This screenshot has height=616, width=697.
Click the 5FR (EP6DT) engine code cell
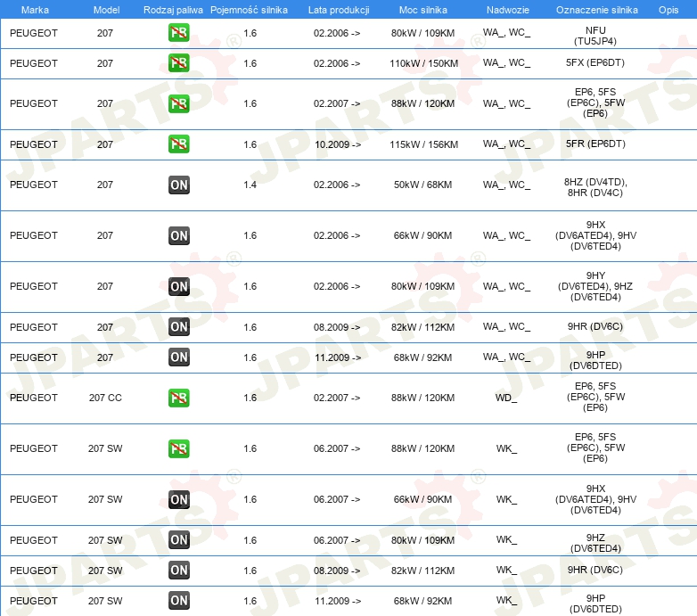coord(595,144)
